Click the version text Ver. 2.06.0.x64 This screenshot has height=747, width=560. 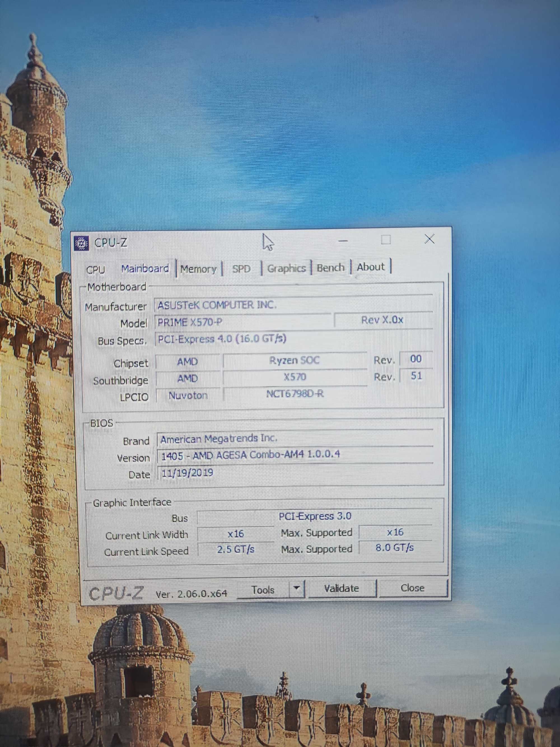(192, 594)
